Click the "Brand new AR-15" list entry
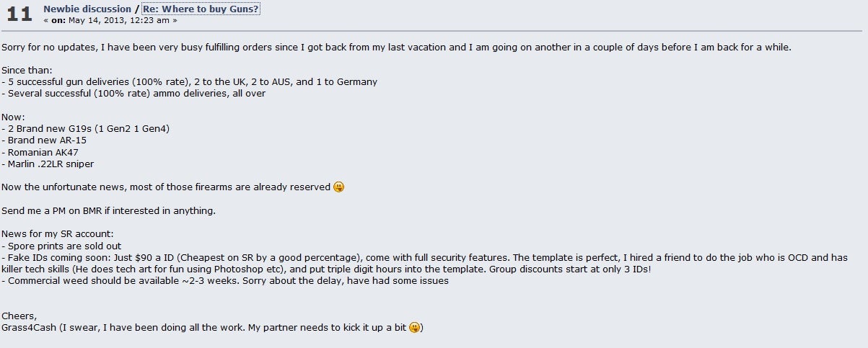This screenshot has width=868, height=348. pyautogui.click(x=44, y=140)
